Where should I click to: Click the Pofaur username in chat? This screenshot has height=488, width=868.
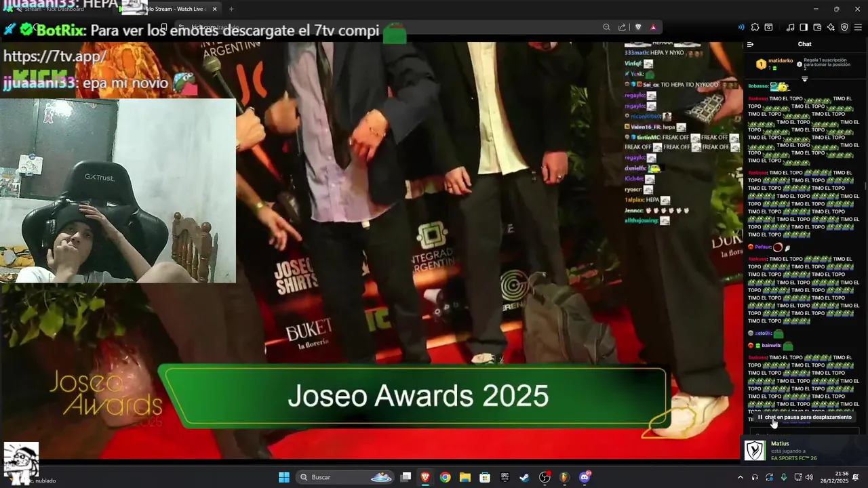[x=764, y=247]
